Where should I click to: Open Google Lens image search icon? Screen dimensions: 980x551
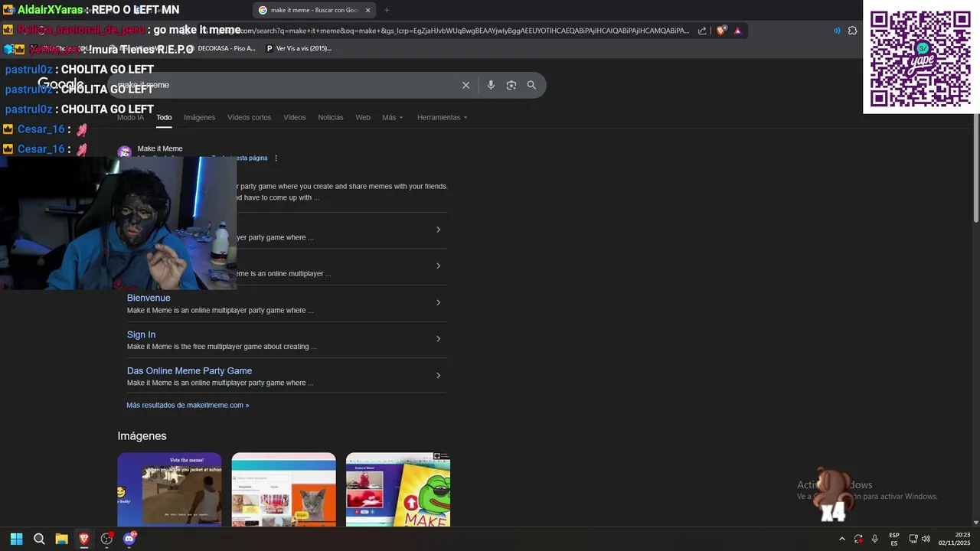point(511,85)
